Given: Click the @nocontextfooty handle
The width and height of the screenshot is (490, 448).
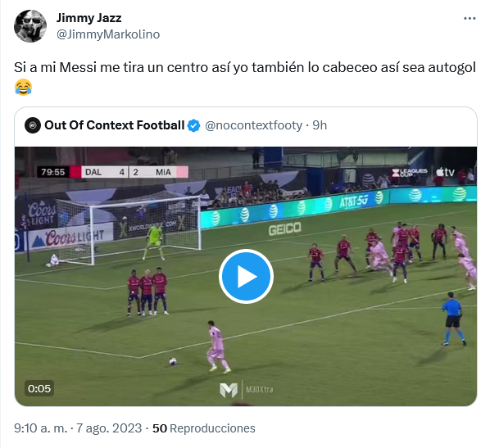Looking at the screenshot, I should pos(253,125).
